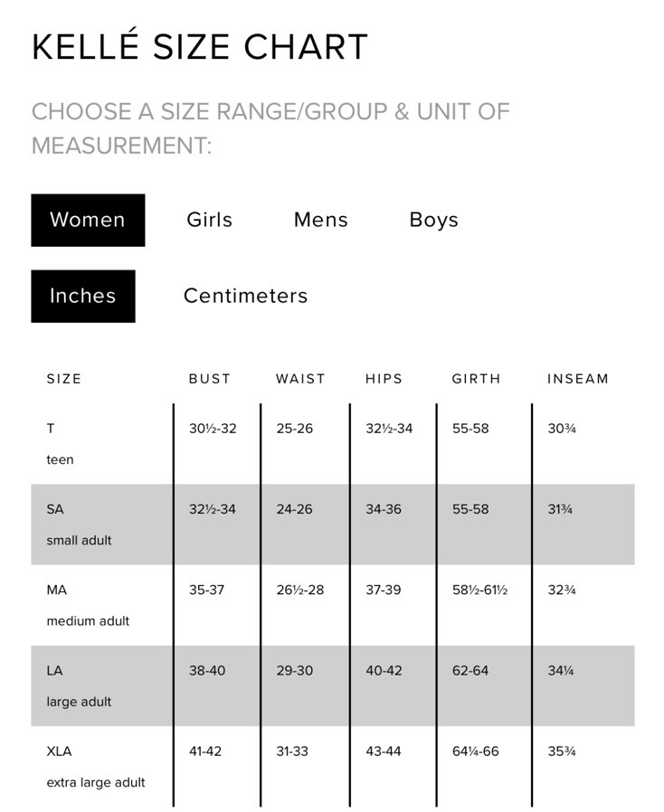Click the HIPS column header
This screenshot has width=664, height=812.
[384, 379]
